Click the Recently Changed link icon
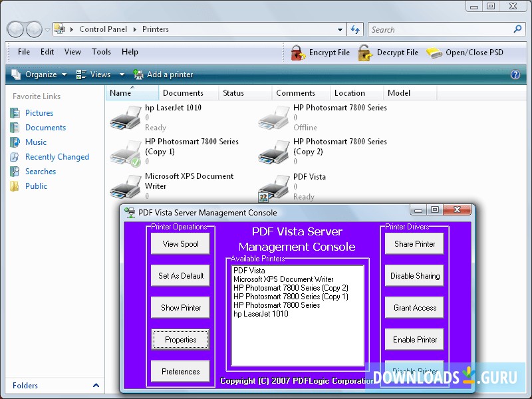 click(x=15, y=157)
